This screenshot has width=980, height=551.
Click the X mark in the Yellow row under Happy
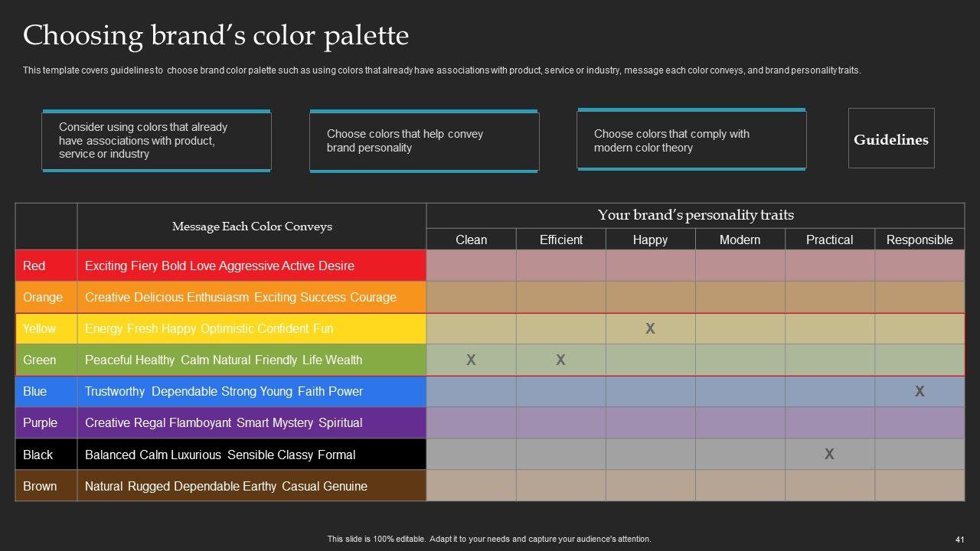pyautogui.click(x=650, y=328)
